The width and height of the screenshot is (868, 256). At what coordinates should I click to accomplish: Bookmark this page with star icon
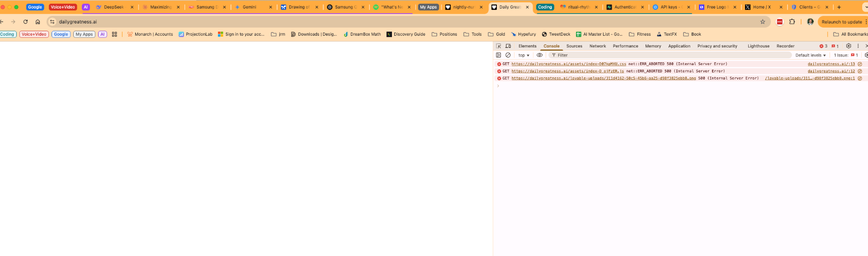(763, 22)
